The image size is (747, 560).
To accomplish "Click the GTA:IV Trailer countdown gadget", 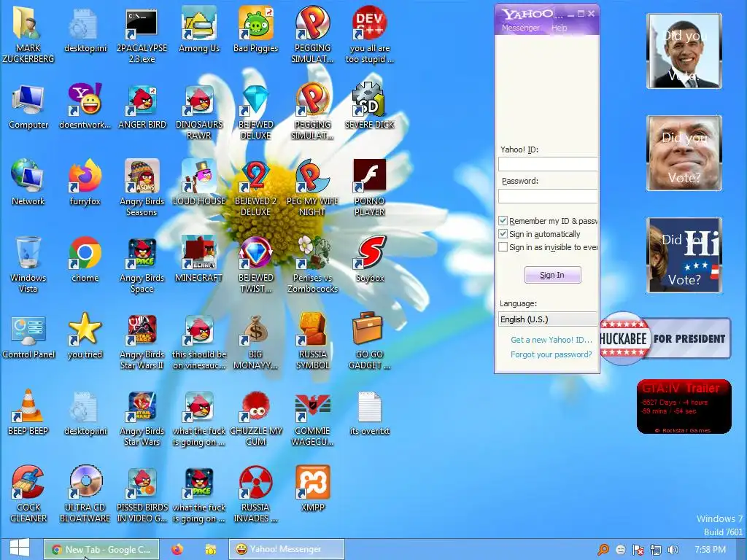I will (x=684, y=407).
